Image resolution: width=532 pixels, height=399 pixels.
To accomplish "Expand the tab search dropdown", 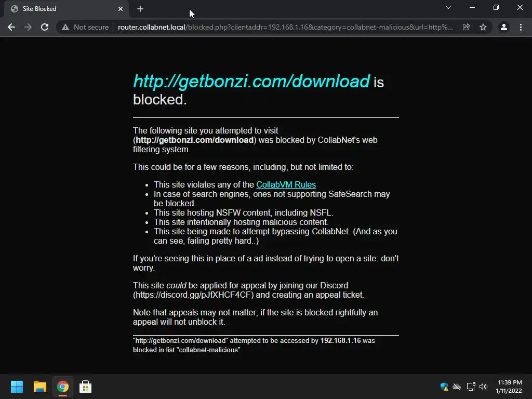I will (x=448, y=7).
